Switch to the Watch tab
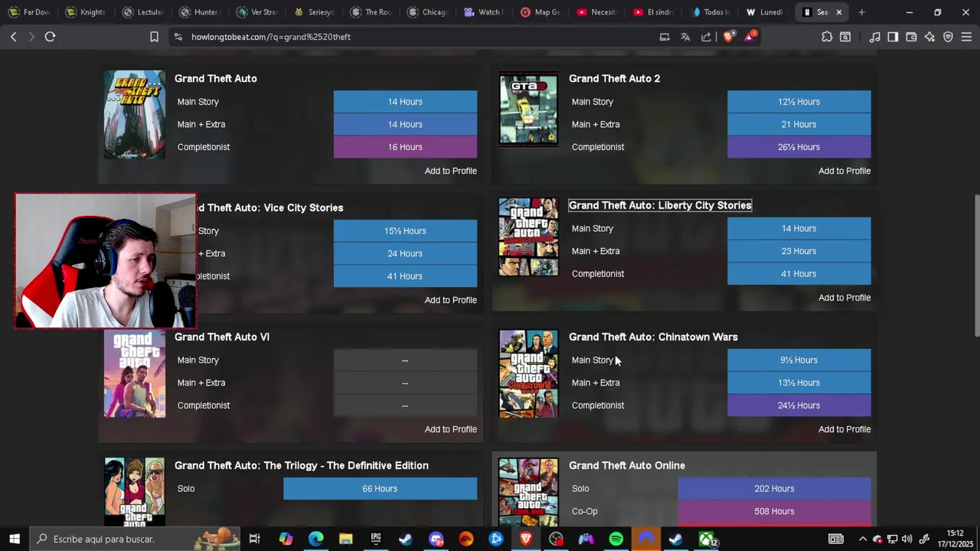The height and width of the screenshot is (551, 980). pyautogui.click(x=484, y=12)
